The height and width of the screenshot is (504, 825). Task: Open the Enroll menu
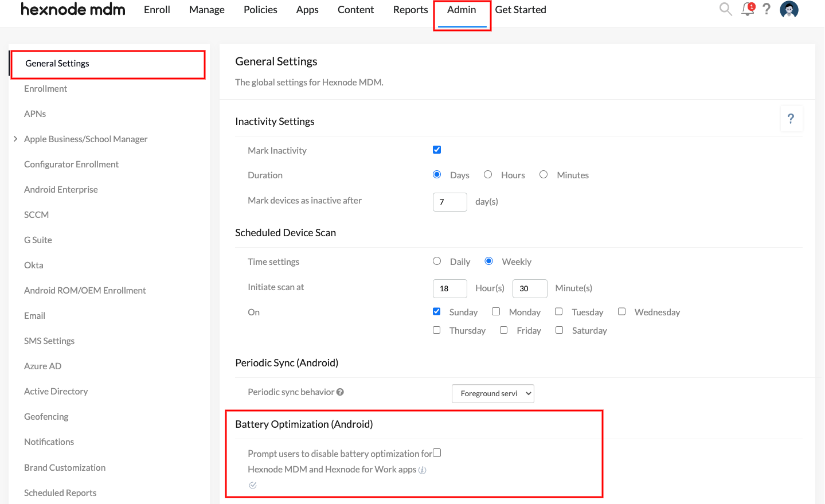click(x=157, y=10)
